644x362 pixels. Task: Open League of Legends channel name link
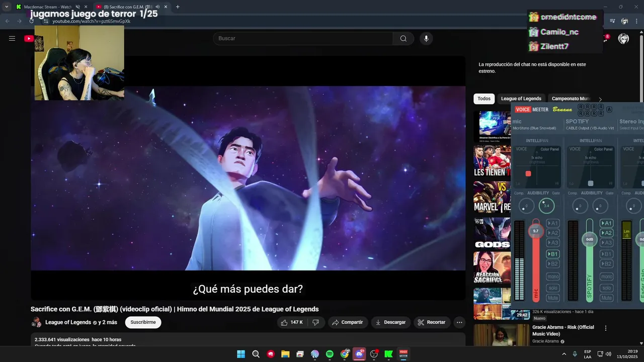pyautogui.click(x=68, y=322)
